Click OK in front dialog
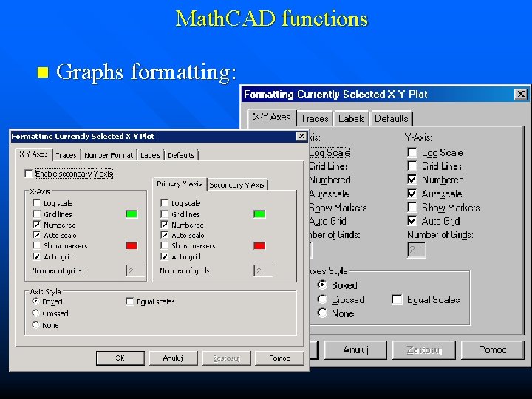 (x=120, y=358)
